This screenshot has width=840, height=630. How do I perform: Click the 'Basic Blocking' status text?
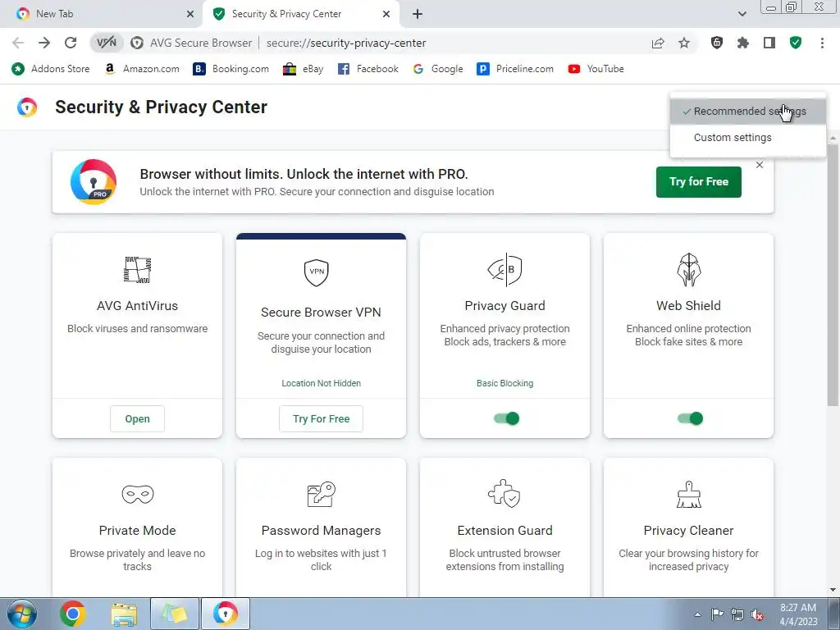click(x=504, y=384)
